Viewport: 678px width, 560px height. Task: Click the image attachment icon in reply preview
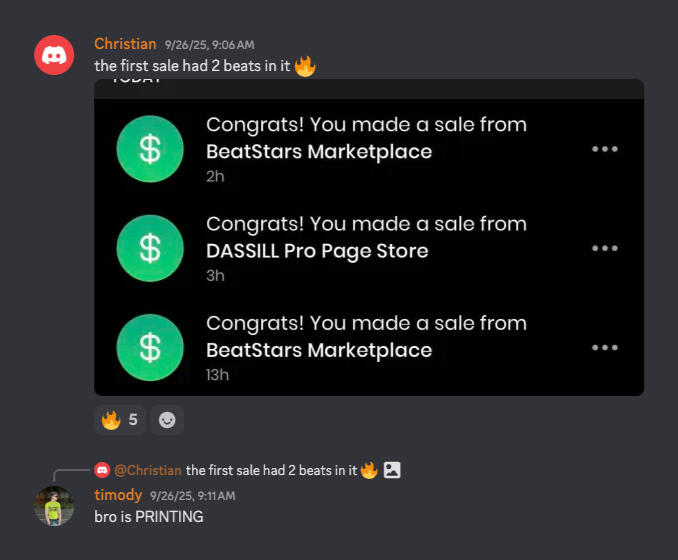pos(392,470)
